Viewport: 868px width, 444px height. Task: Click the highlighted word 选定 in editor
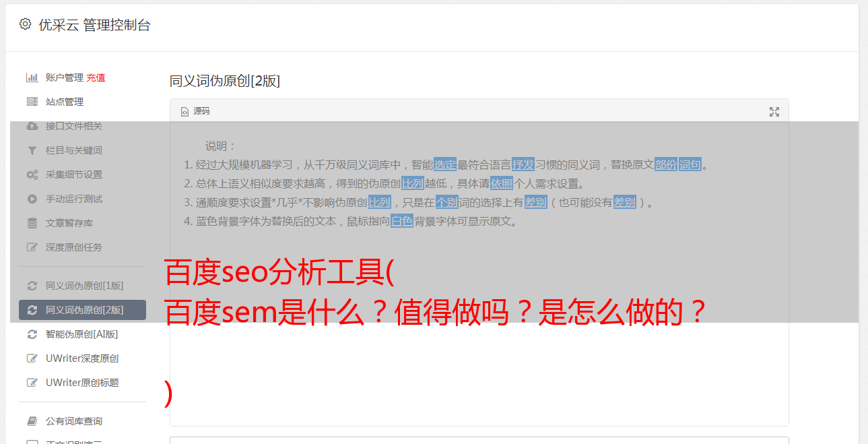coord(445,164)
